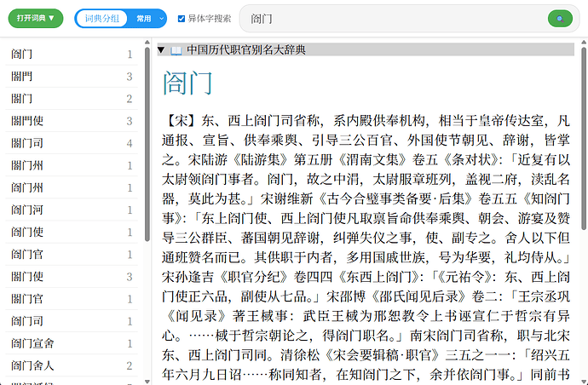This screenshot has width=588, height=385.
Task: Click the 閤门 headword title
Action: [x=187, y=83]
